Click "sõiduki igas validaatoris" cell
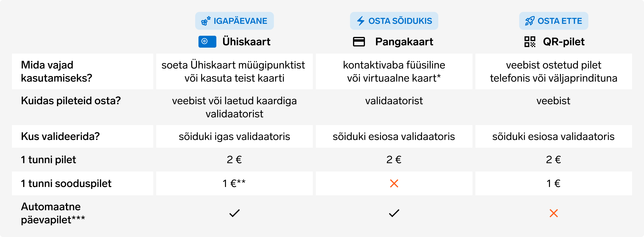The width and height of the screenshot is (644, 237). pyautogui.click(x=234, y=136)
